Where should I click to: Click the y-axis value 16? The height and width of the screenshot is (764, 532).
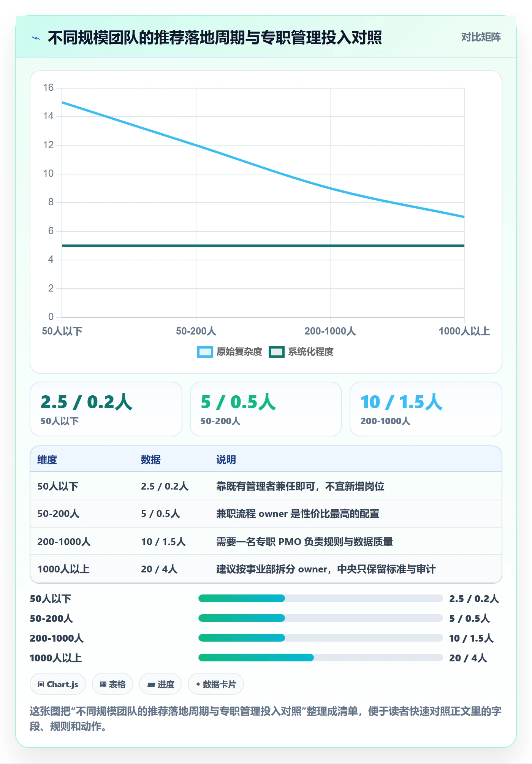(x=48, y=88)
